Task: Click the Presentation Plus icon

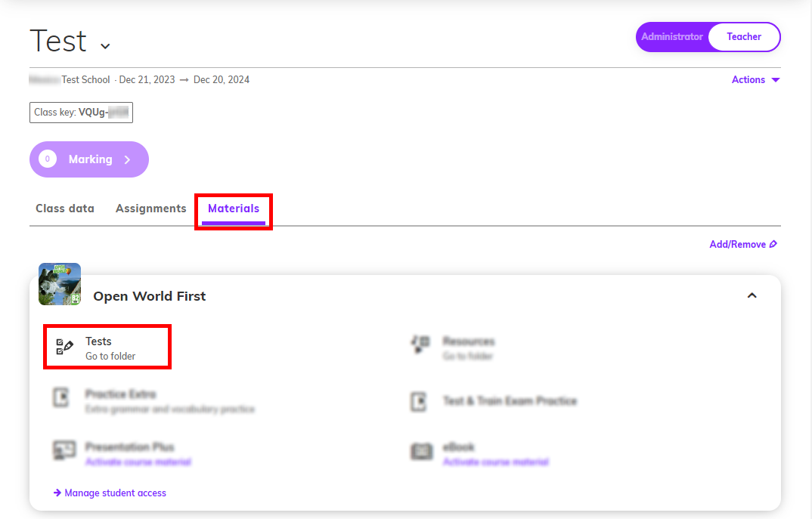Action: coord(64,450)
